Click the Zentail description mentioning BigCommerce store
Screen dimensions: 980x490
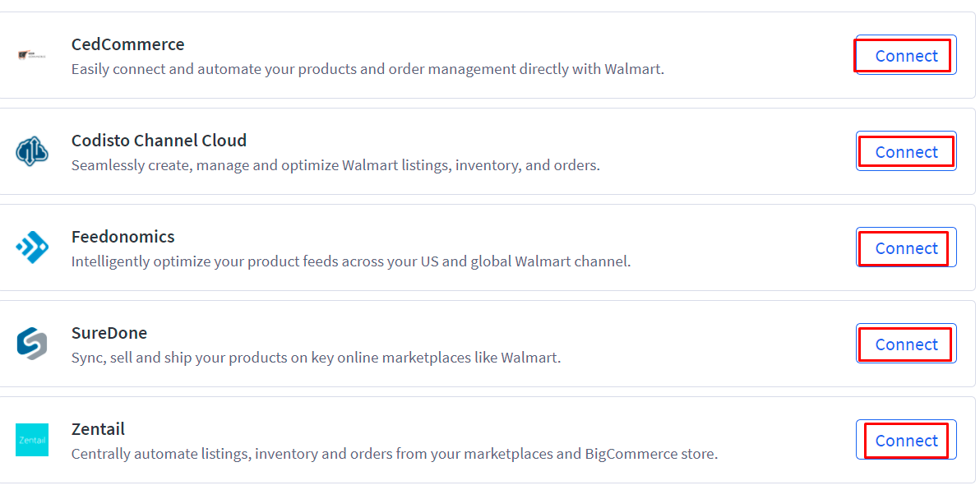coord(395,454)
